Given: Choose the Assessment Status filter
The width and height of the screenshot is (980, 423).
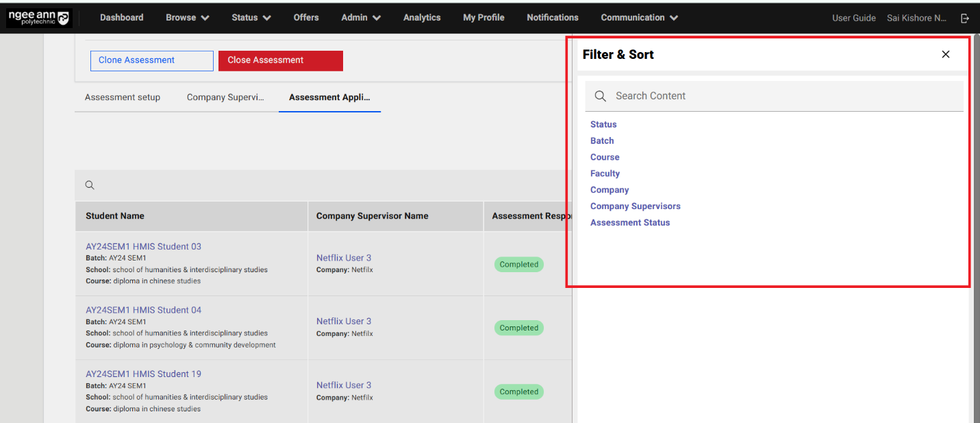Looking at the screenshot, I should click(x=630, y=223).
